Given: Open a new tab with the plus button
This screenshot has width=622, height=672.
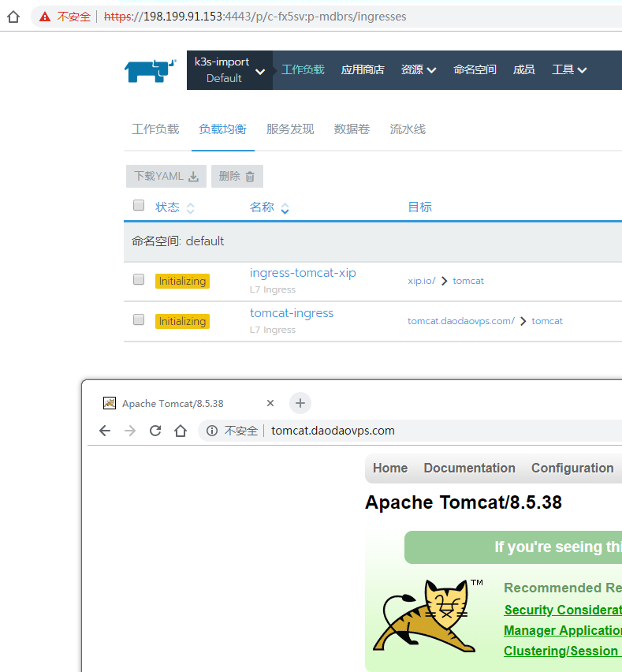Looking at the screenshot, I should [x=300, y=403].
